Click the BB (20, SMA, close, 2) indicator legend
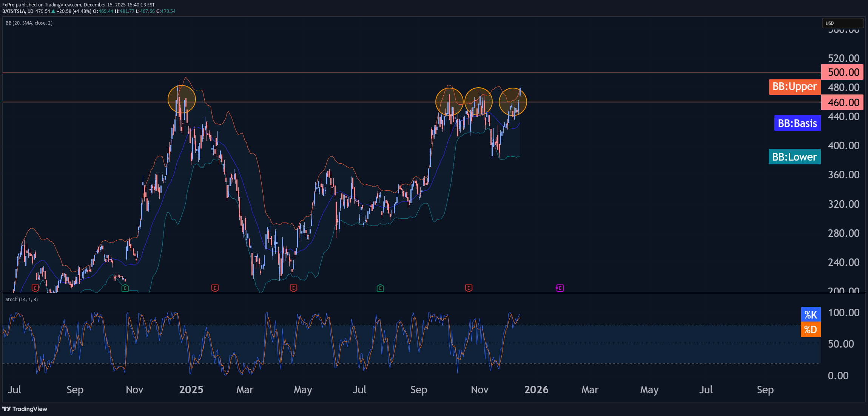868x416 pixels. coord(29,23)
